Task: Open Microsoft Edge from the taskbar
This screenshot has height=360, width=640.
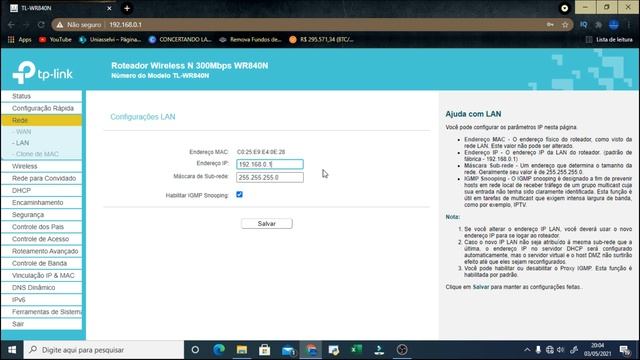Action: pos(219,350)
